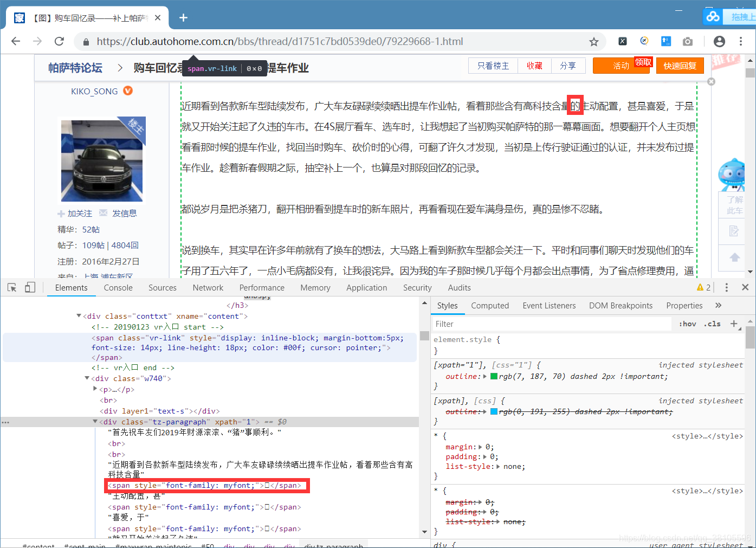Viewport: 756px width, 548px height.
Task: Expand the margin shorthand in first * rule
Action: (x=481, y=447)
